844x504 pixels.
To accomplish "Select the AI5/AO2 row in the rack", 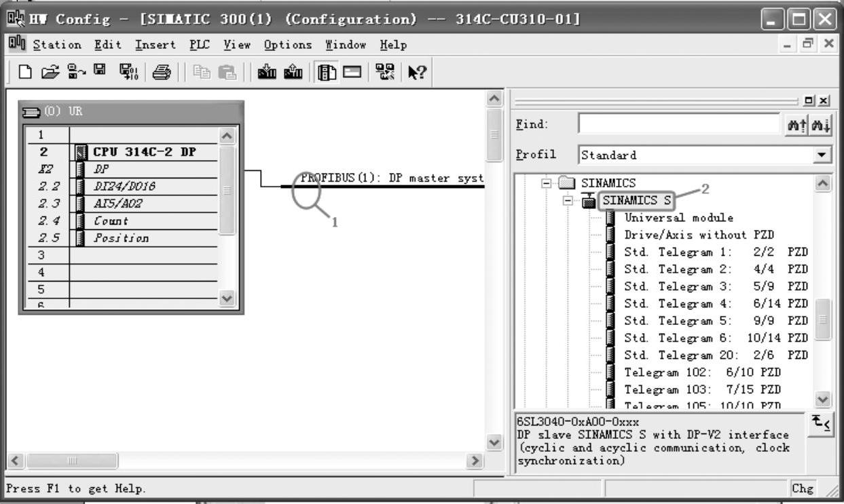I will pos(122,203).
